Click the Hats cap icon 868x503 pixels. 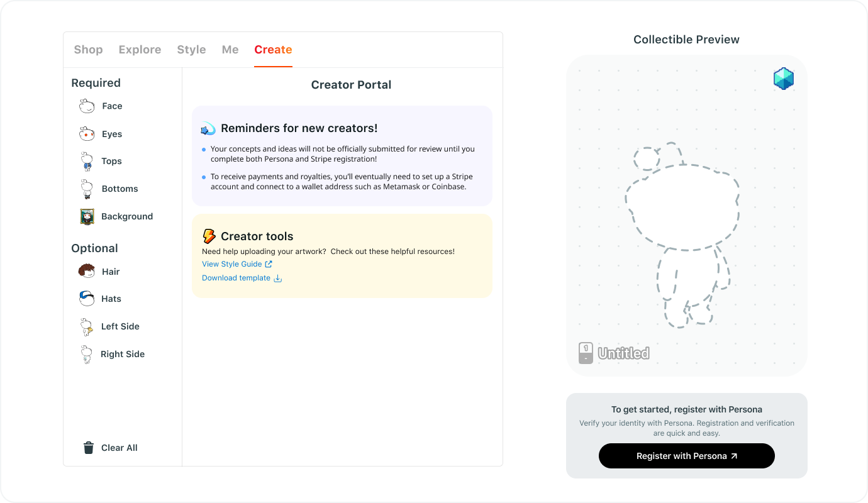point(87,299)
